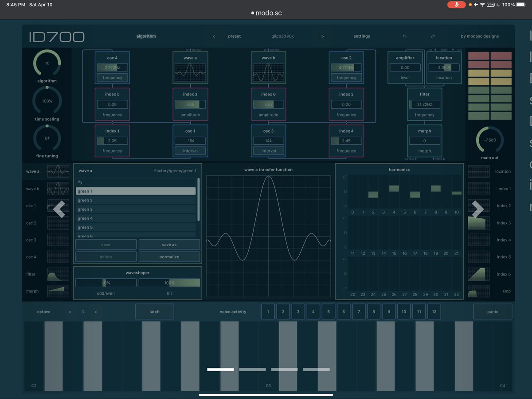Select osc 2 envelope thumbnail
532x399 pixels.
[x=58, y=223]
